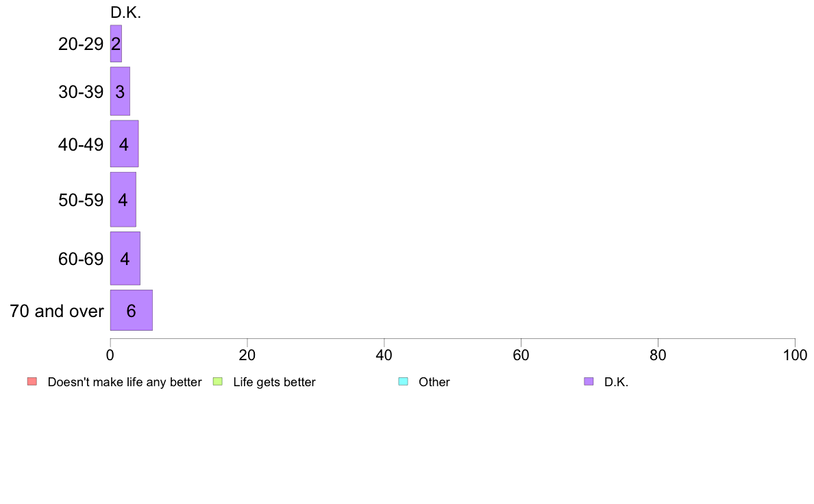Select the 40-49 bar showing 4
Viewport: 814px width, 504px height.
click(x=124, y=144)
